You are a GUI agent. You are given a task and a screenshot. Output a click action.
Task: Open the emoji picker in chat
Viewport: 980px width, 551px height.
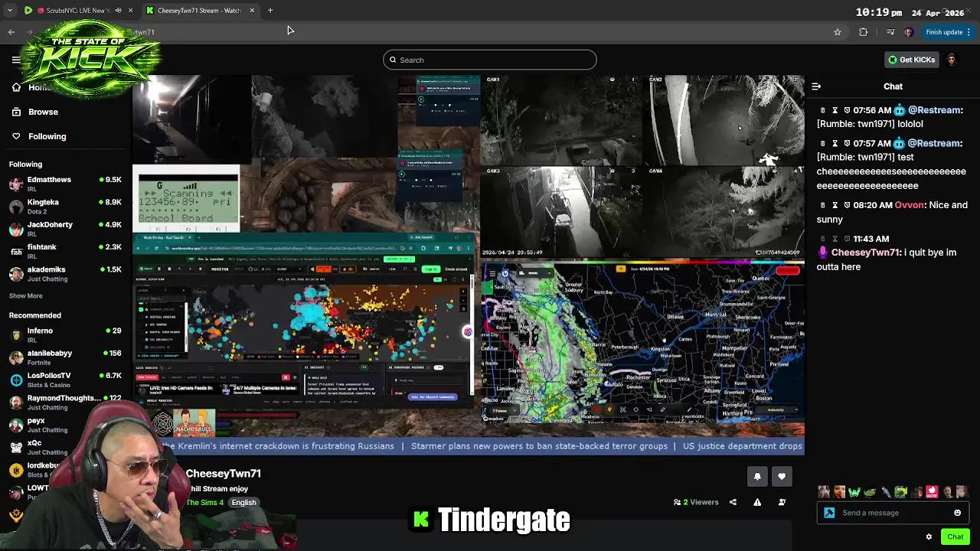coord(957,513)
